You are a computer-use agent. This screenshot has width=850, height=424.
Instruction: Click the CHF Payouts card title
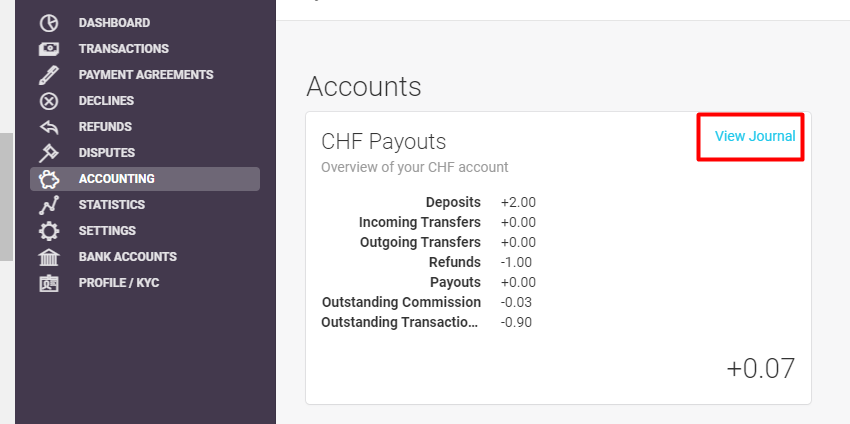(383, 142)
